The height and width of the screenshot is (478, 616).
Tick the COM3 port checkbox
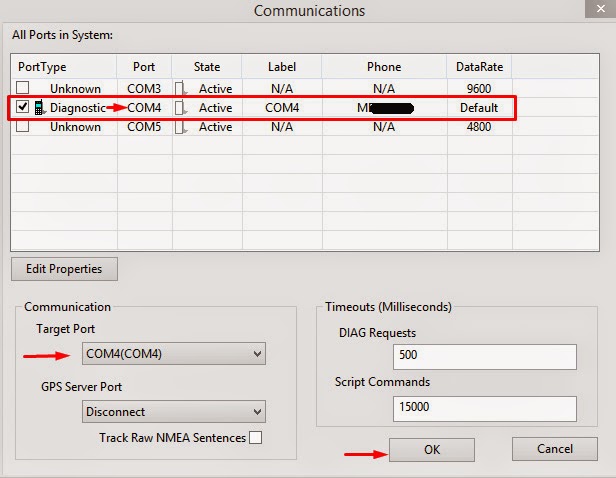click(x=22, y=87)
